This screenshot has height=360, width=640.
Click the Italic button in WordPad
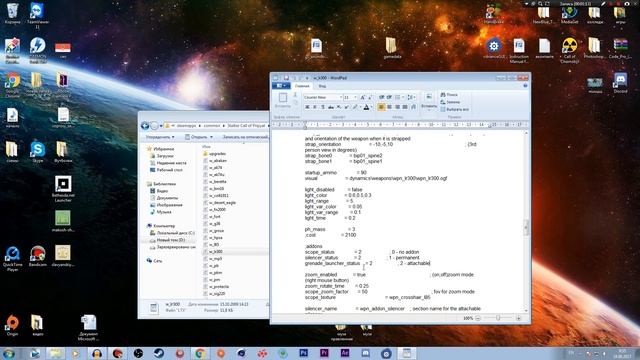315,107
